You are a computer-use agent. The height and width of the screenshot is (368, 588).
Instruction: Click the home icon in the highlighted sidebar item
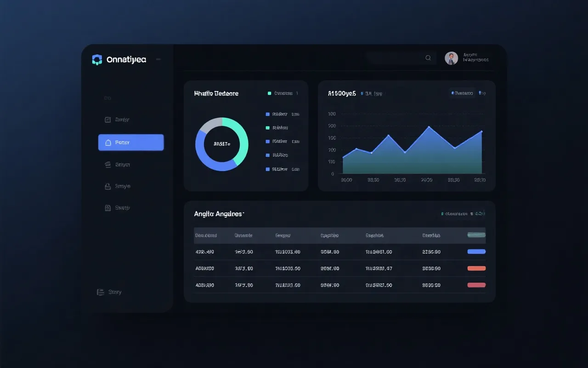[108, 143]
